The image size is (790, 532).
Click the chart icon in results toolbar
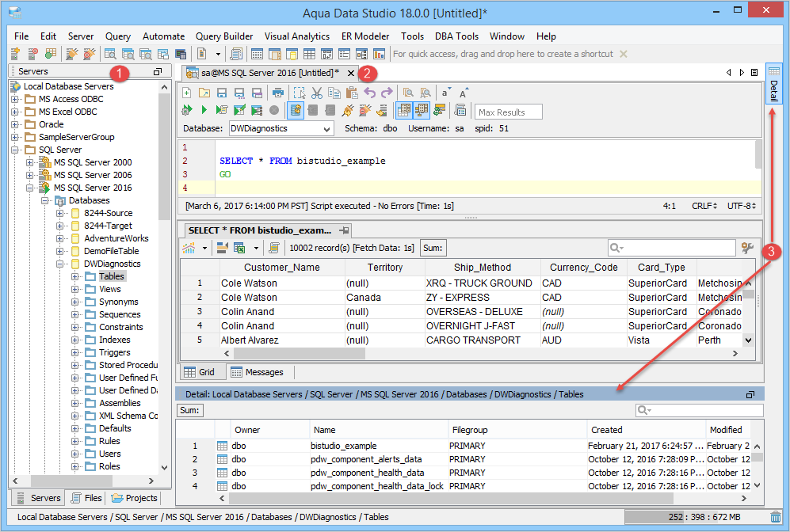pos(189,248)
